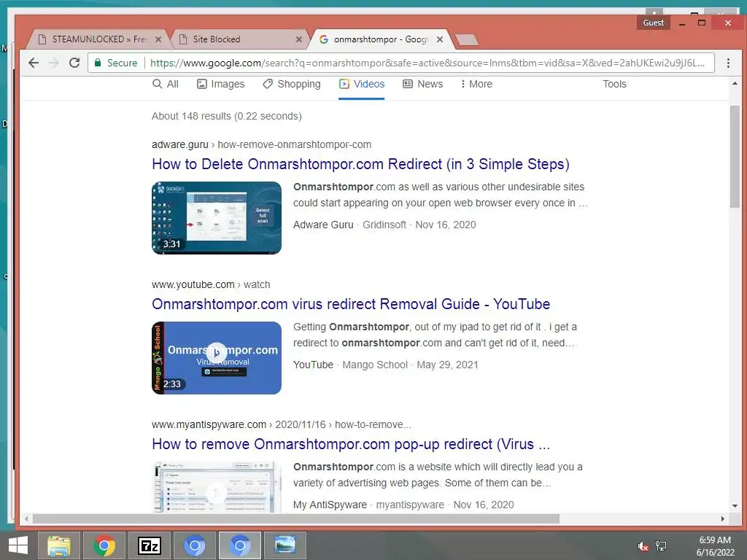Viewport: 747px width, 560px height.
Task: Close the Site Blocked tab
Action: pos(298,39)
